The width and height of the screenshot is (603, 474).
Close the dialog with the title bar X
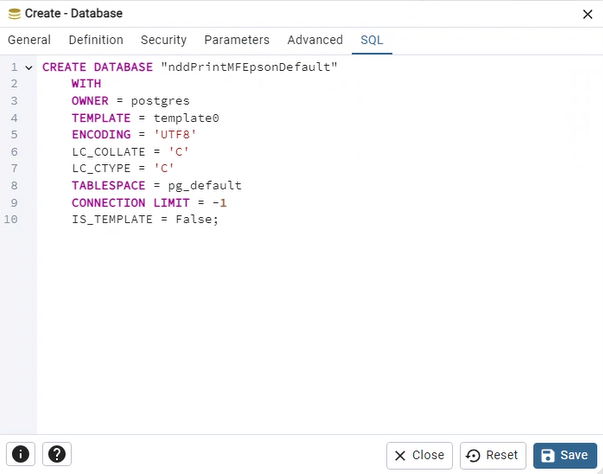(586, 14)
